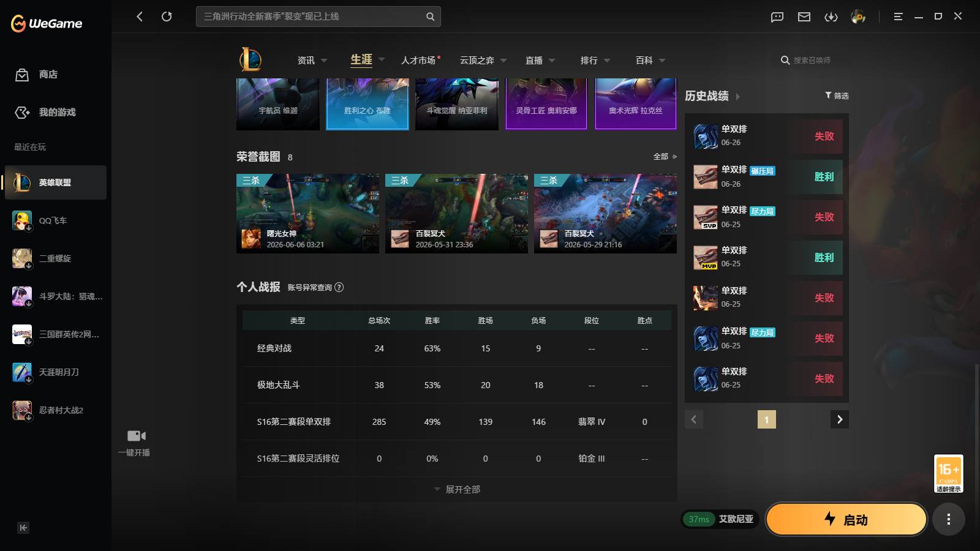Image resolution: width=980 pixels, height=551 pixels.
Task: Open the 筛选 filter for match history
Action: (x=837, y=96)
